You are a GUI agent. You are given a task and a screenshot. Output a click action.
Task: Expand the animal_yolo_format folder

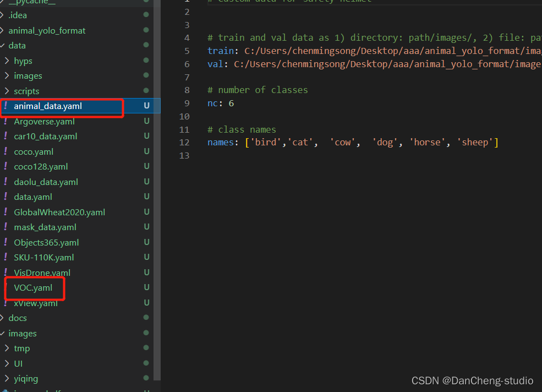2,30
